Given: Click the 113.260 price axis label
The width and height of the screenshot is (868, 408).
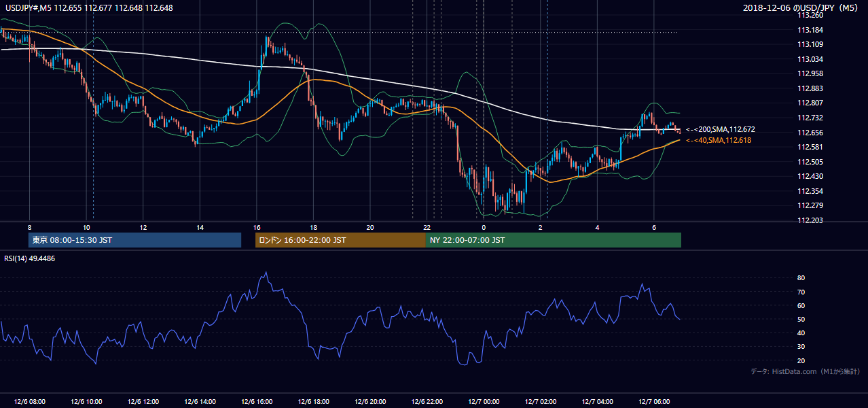Looking at the screenshot, I should (x=810, y=15).
